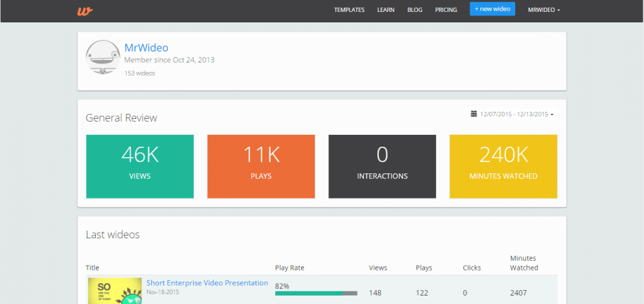Open the Templates menu item
644x304 pixels.
click(349, 10)
